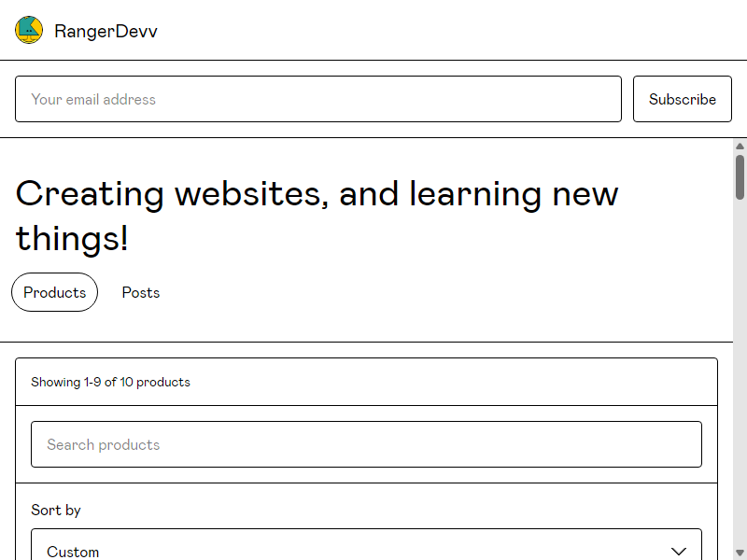The image size is (747, 560).
Task: Click the 'Sort by' label
Action: coord(56,510)
